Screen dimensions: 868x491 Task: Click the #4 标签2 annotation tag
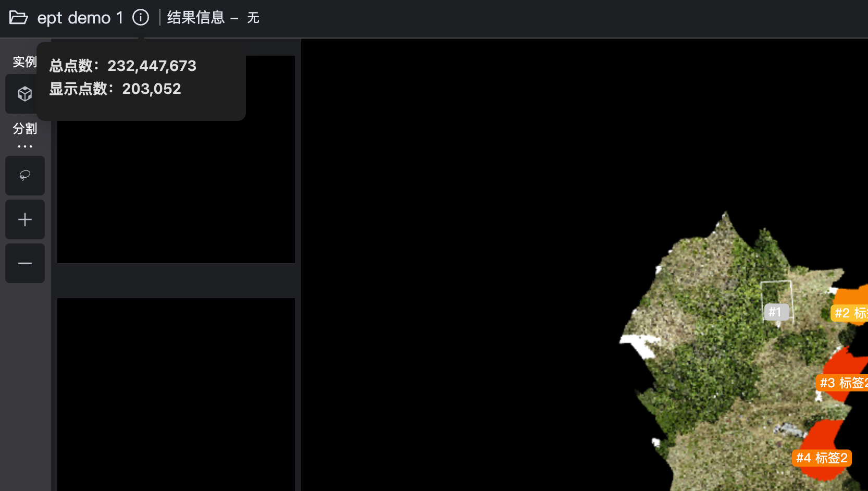point(822,458)
